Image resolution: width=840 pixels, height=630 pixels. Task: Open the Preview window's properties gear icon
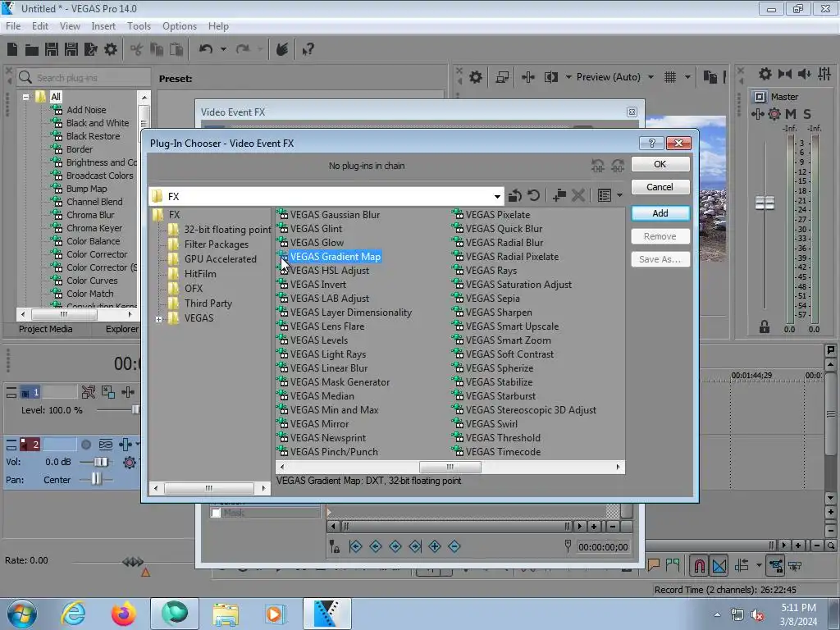tap(475, 77)
